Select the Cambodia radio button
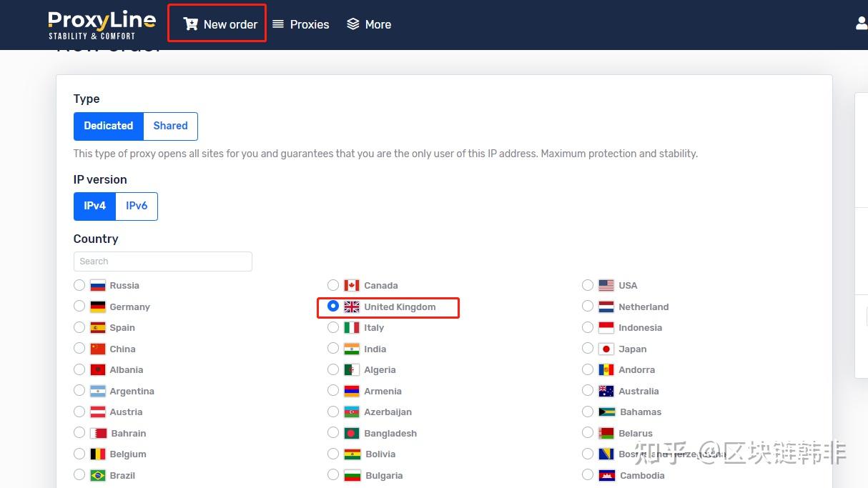 tap(588, 474)
